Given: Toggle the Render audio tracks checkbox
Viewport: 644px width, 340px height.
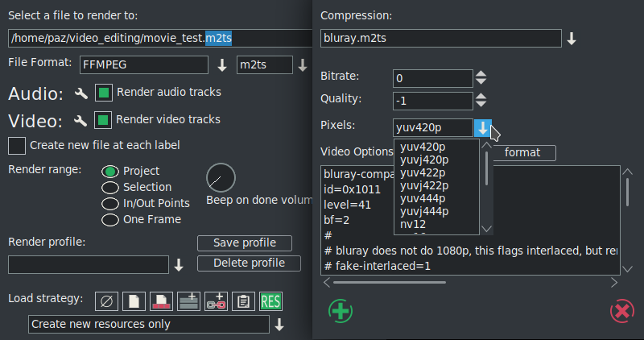Looking at the screenshot, I should pos(103,93).
